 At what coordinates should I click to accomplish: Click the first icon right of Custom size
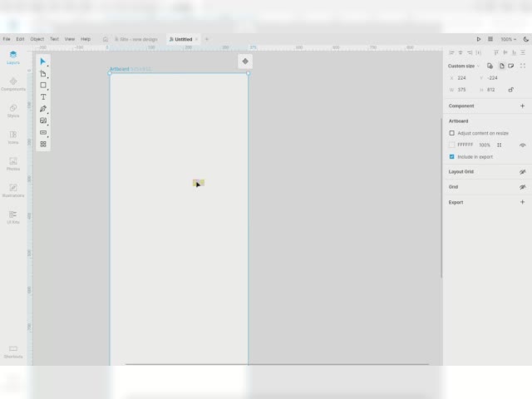(490, 66)
